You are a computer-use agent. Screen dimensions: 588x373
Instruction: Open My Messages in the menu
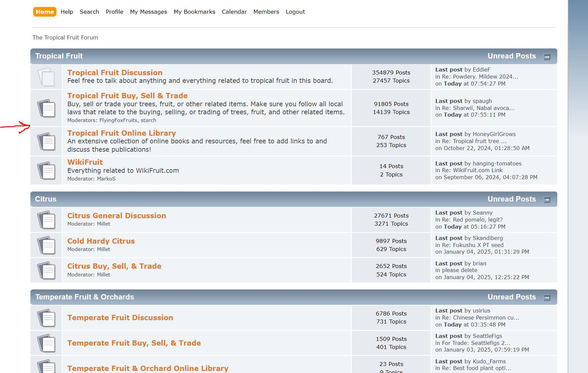click(x=148, y=12)
